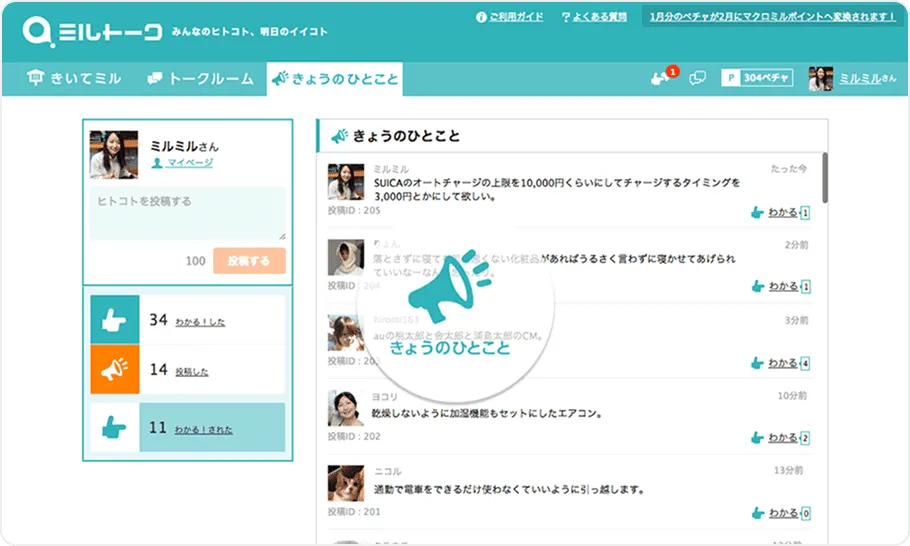
Task: Open the きょうのひとこと tab
Action: pos(334,79)
